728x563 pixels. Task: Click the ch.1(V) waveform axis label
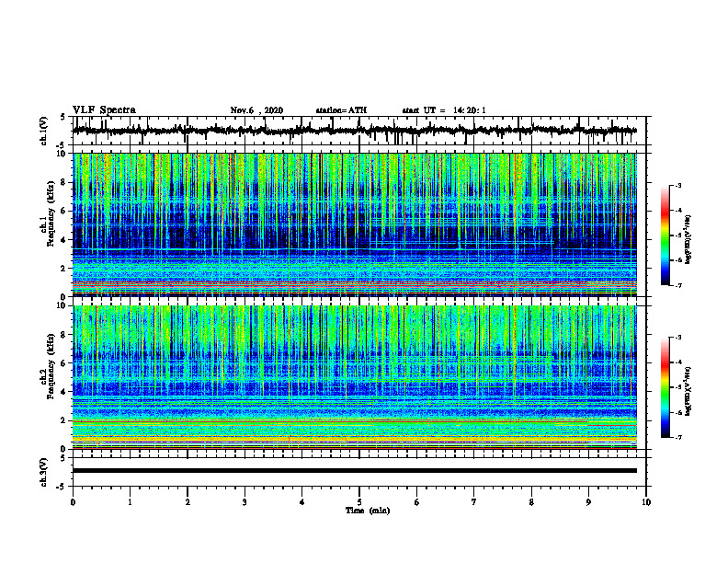(44, 131)
